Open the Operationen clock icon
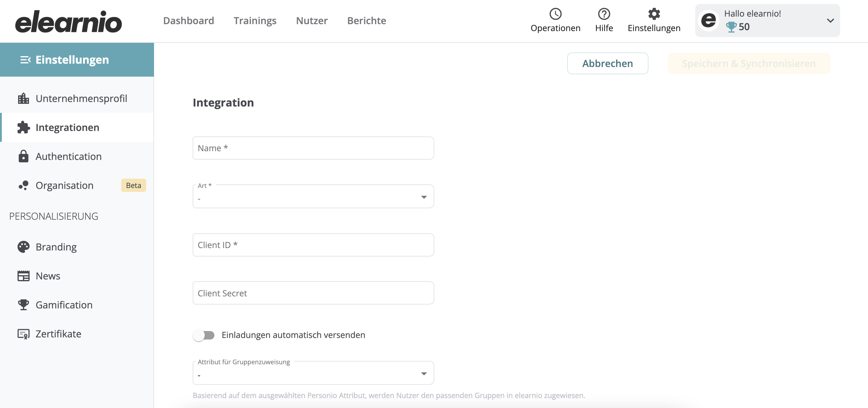The image size is (868, 408). [x=555, y=14]
